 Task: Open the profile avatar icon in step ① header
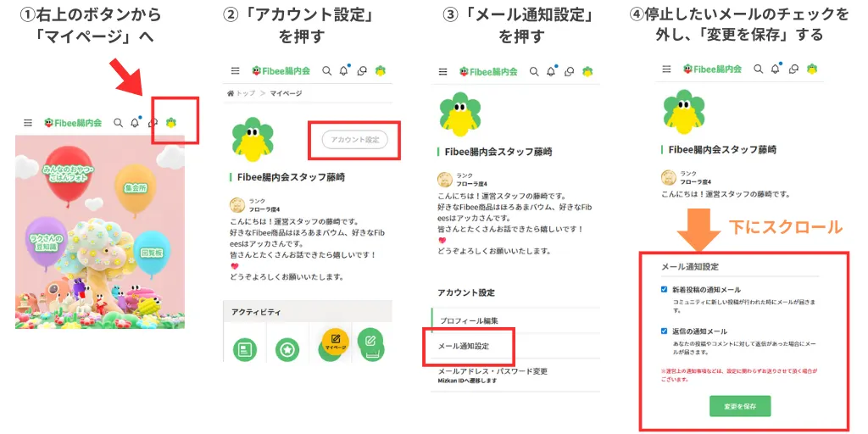[171, 123]
